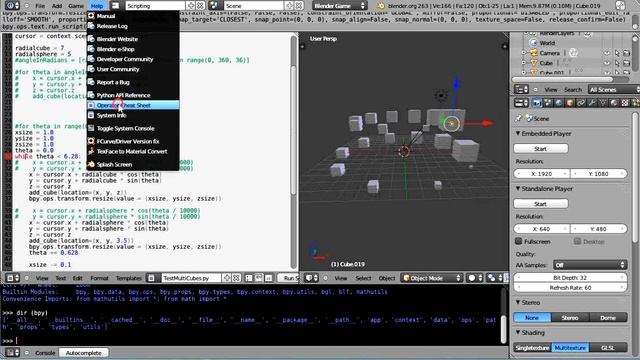The width and height of the screenshot is (640, 360).
Task: Select Object Data tab icon
Action: 603,103
